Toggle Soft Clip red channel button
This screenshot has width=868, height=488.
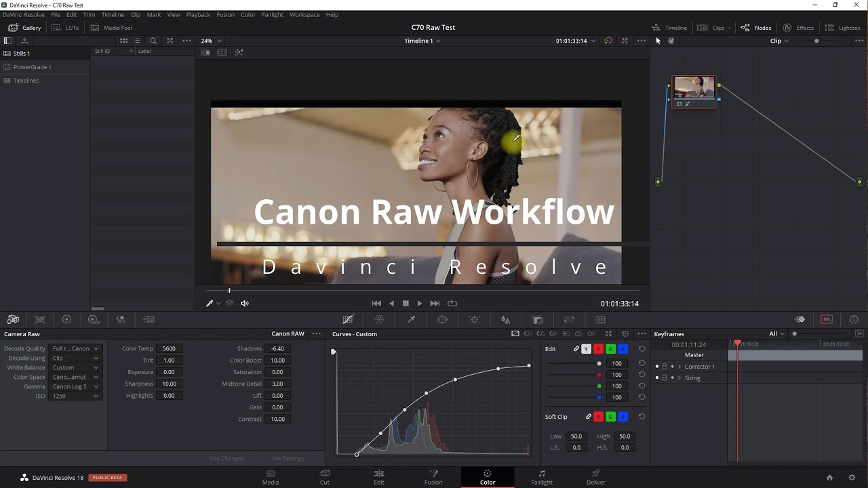click(x=599, y=417)
